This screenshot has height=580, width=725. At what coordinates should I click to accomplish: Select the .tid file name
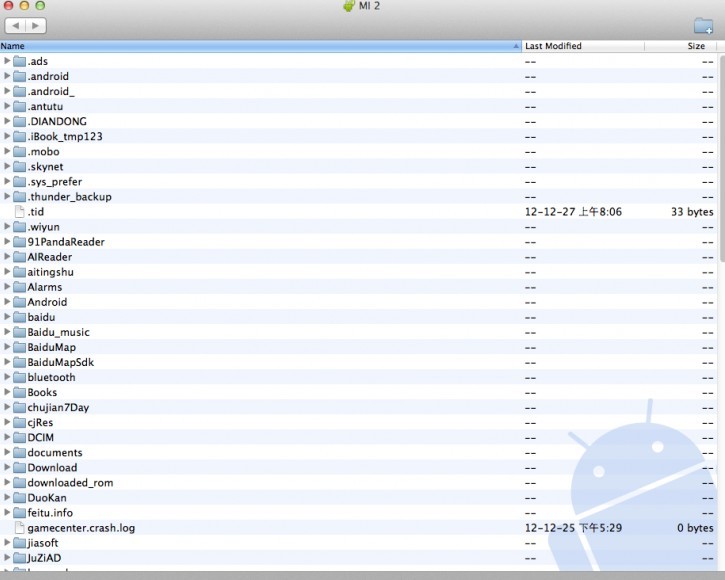pyautogui.click(x=36, y=212)
